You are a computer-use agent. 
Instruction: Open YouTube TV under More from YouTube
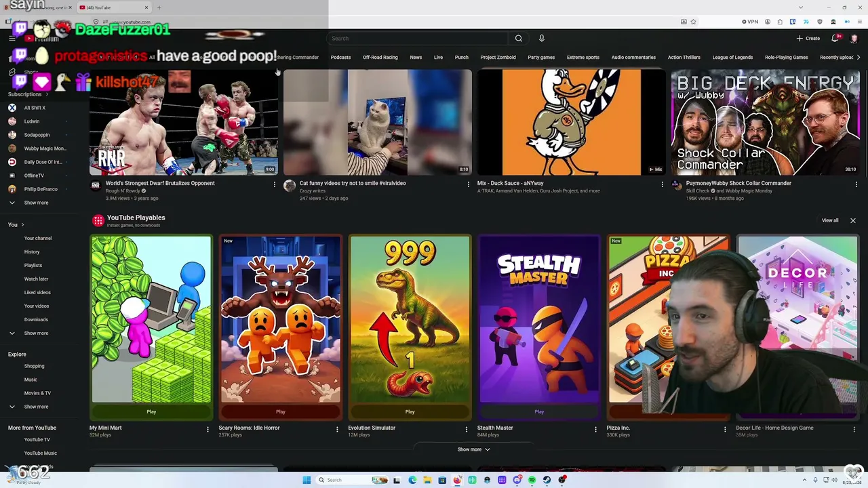click(x=37, y=440)
